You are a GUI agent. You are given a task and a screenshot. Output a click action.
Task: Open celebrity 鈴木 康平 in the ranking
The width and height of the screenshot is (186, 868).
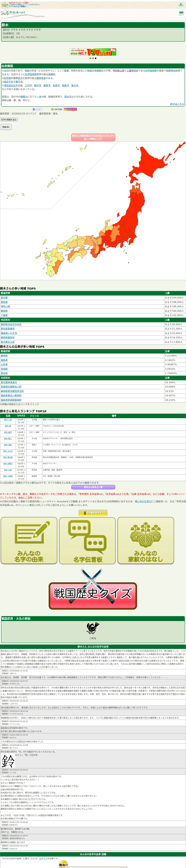[x=8, y=432]
